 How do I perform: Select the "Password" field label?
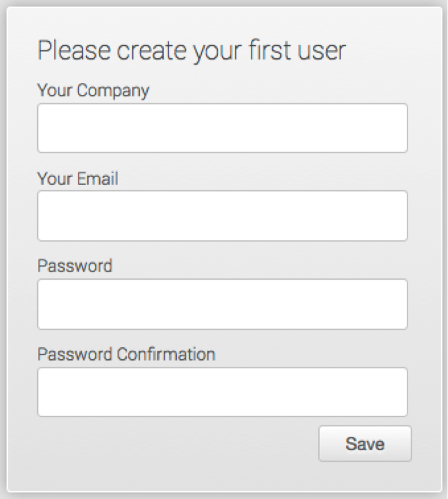[74, 266]
